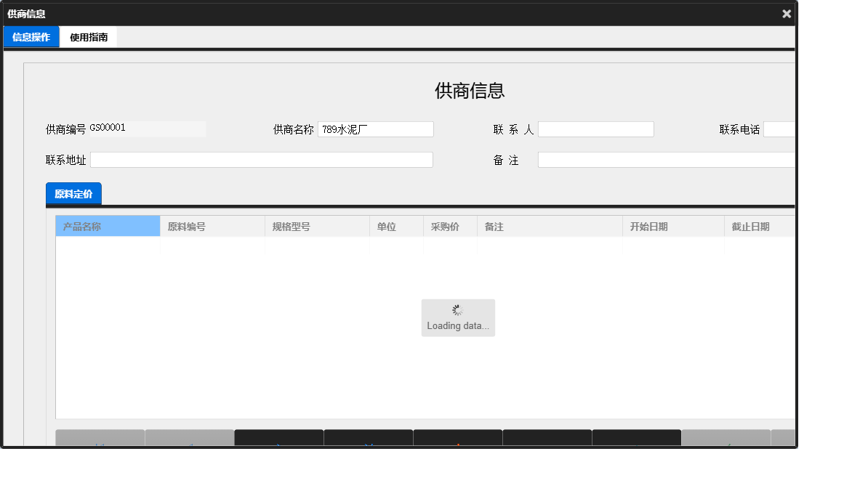Viewport: 868px width, 499px height.
Task: Click the 截止日期 column header
Action: pos(759,226)
